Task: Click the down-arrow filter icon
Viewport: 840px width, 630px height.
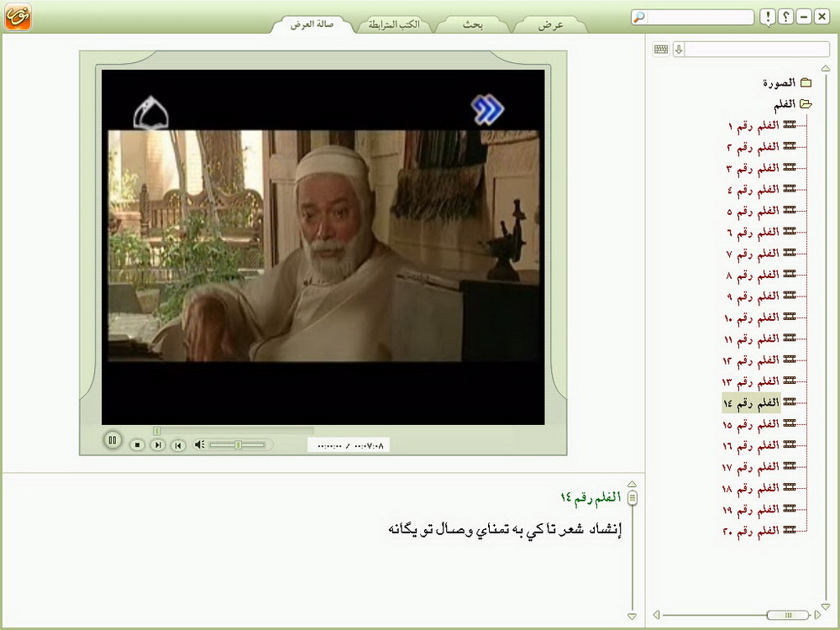Action: pyautogui.click(x=679, y=50)
